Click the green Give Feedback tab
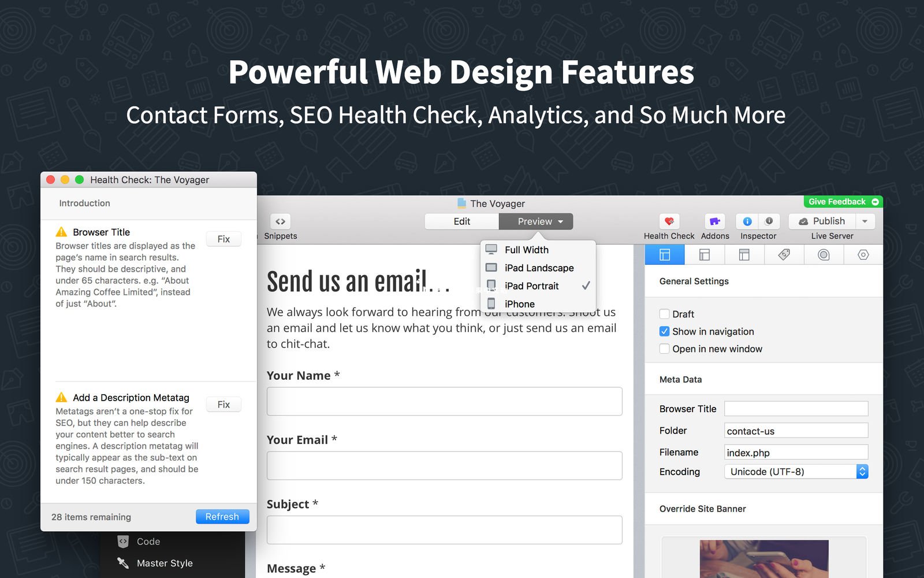The image size is (924, 578). click(x=843, y=202)
